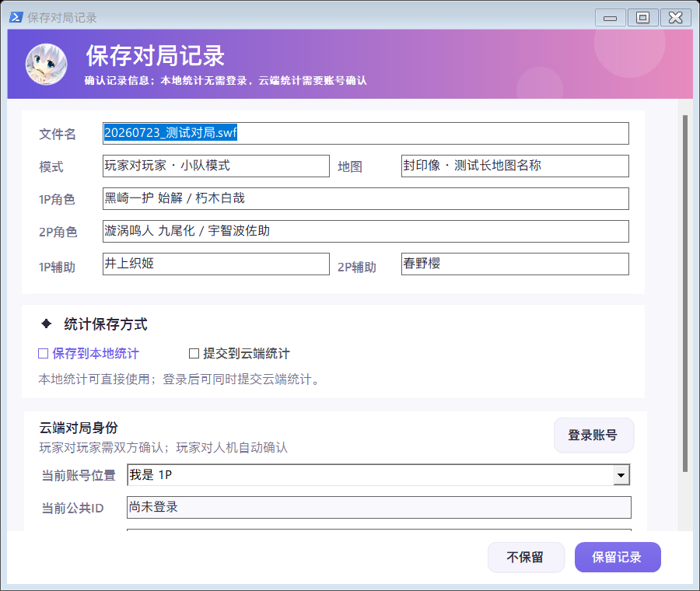Maximize the 保存对局记录 window
Image resolution: width=700 pixels, height=591 pixels.
click(x=642, y=18)
